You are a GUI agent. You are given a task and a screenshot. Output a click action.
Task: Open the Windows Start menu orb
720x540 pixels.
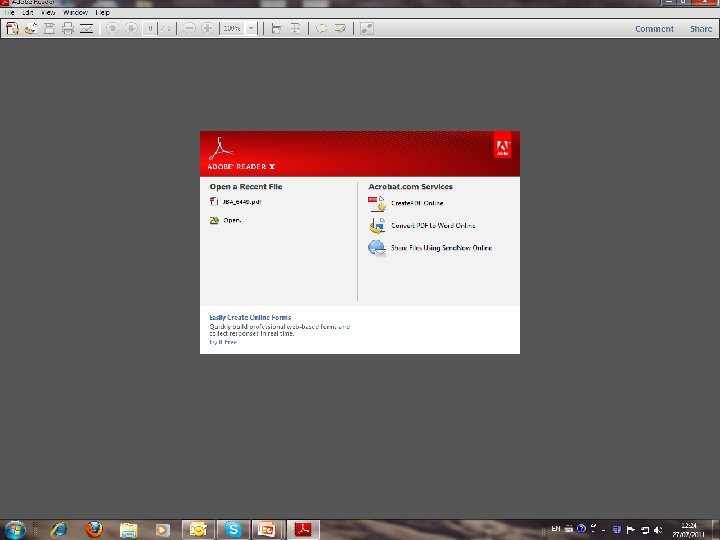pos(15,530)
